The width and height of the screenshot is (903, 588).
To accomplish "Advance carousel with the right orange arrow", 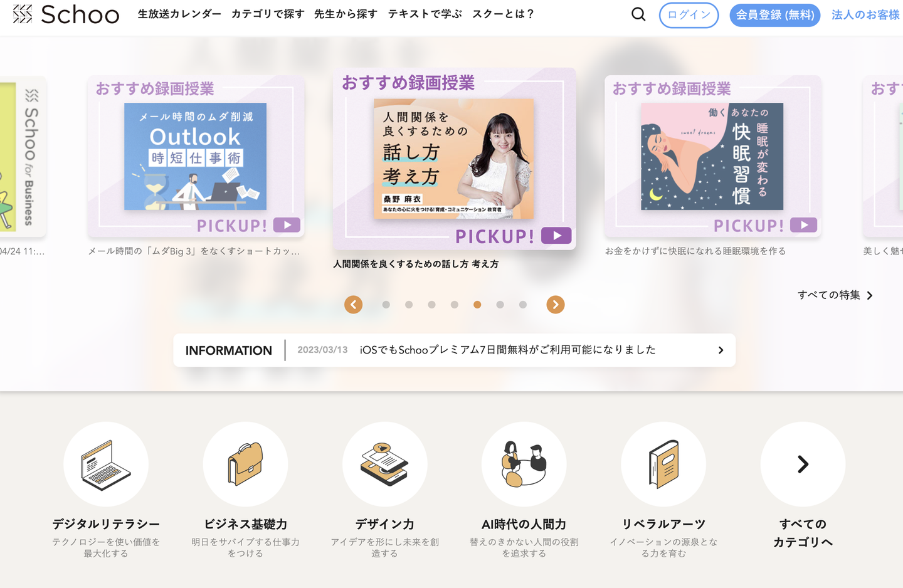I will pos(556,305).
